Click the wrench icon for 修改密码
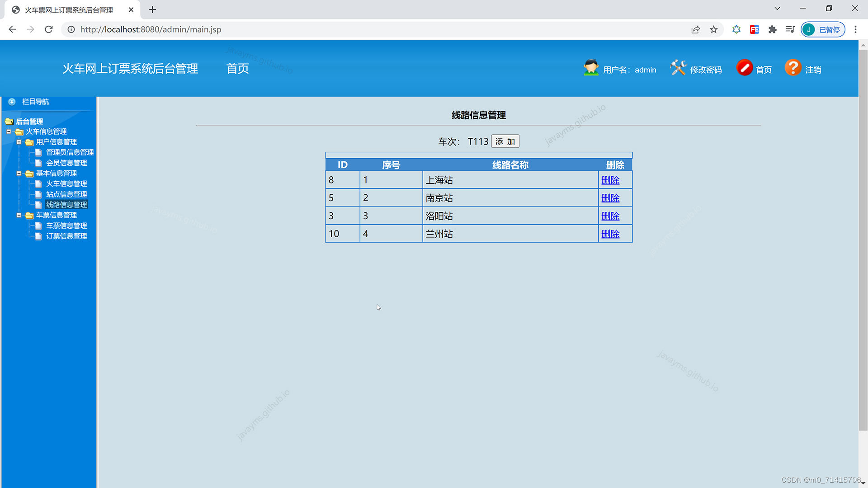Image resolution: width=868 pixels, height=488 pixels. coord(678,68)
